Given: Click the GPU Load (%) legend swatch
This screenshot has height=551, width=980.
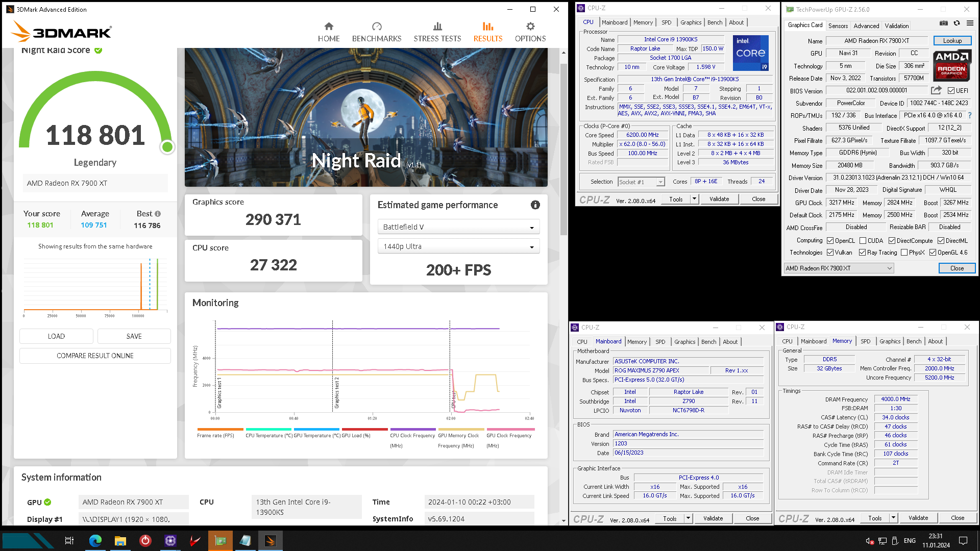Looking at the screenshot, I should point(365,429).
